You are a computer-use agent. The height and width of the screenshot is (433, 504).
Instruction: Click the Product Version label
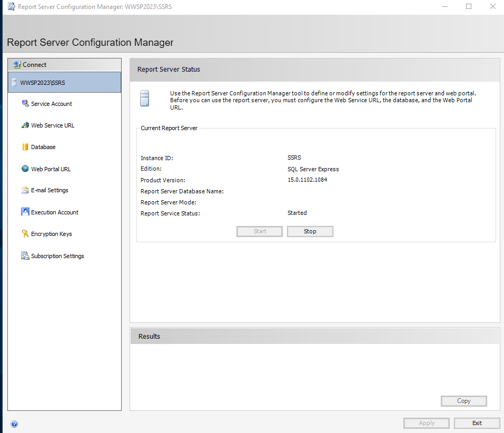coord(163,180)
